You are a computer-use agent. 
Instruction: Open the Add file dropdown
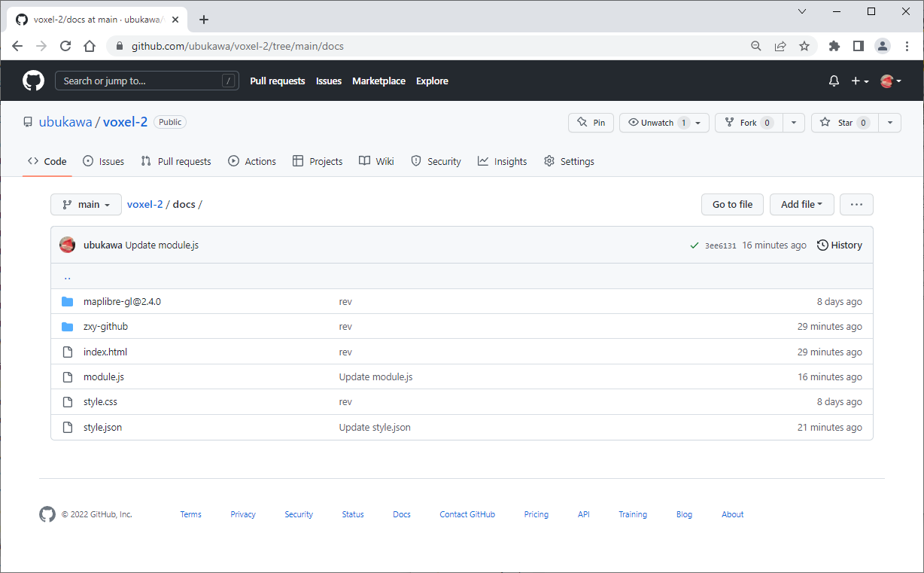point(801,204)
